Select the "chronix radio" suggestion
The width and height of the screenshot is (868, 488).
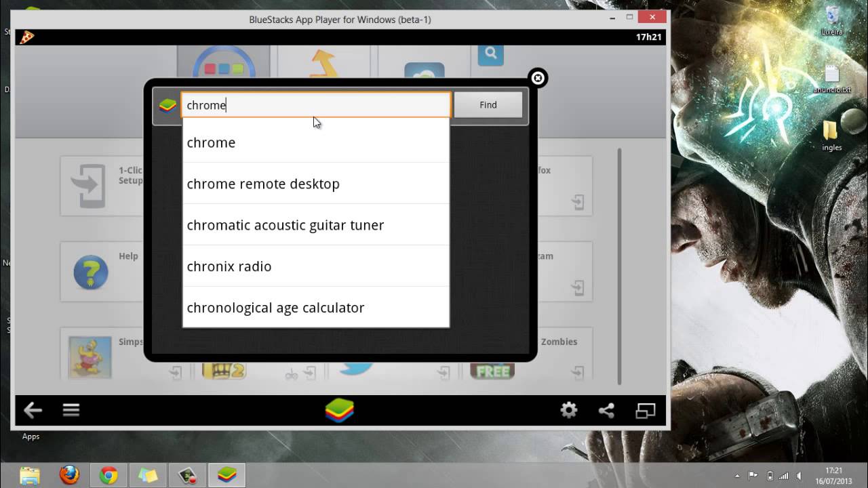click(x=316, y=266)
